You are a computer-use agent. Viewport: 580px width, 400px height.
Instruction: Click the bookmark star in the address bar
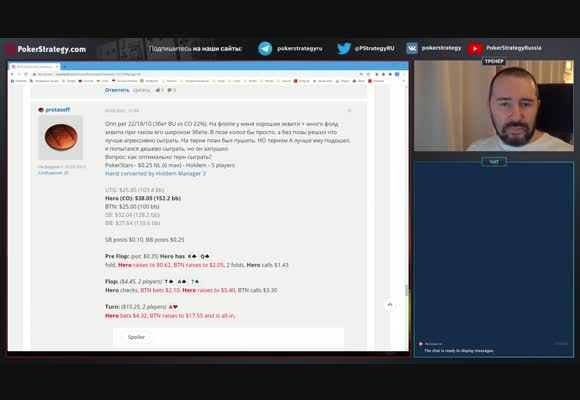[368, 74]
